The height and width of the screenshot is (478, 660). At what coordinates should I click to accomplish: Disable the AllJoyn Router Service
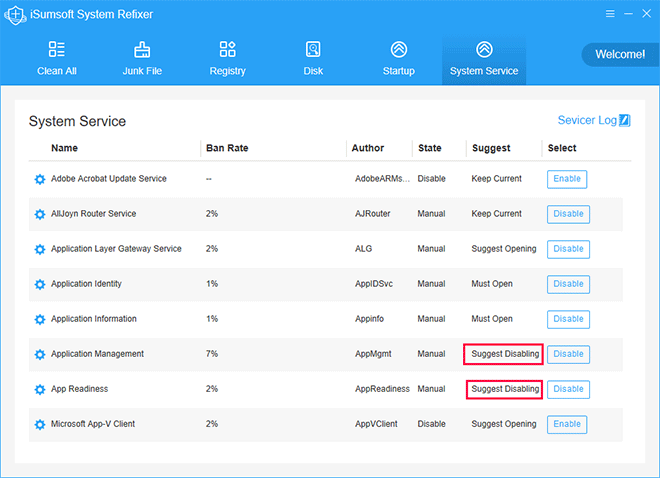tap(568, 214)
